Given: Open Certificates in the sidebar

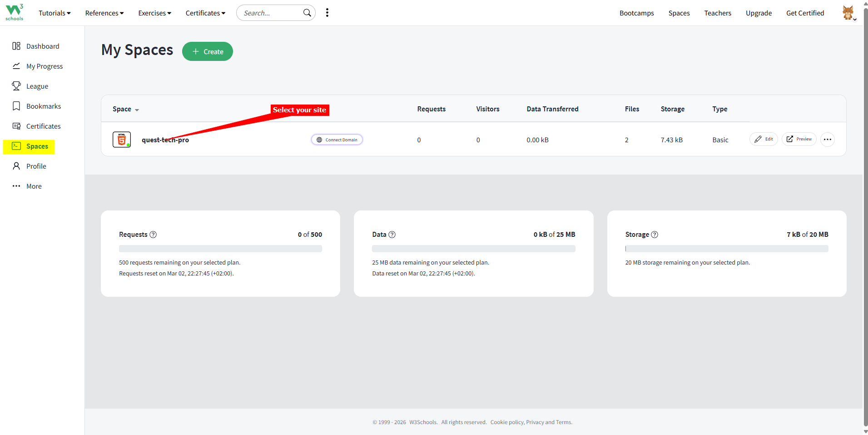Looking at the screenshot, I should click(36, 126).
